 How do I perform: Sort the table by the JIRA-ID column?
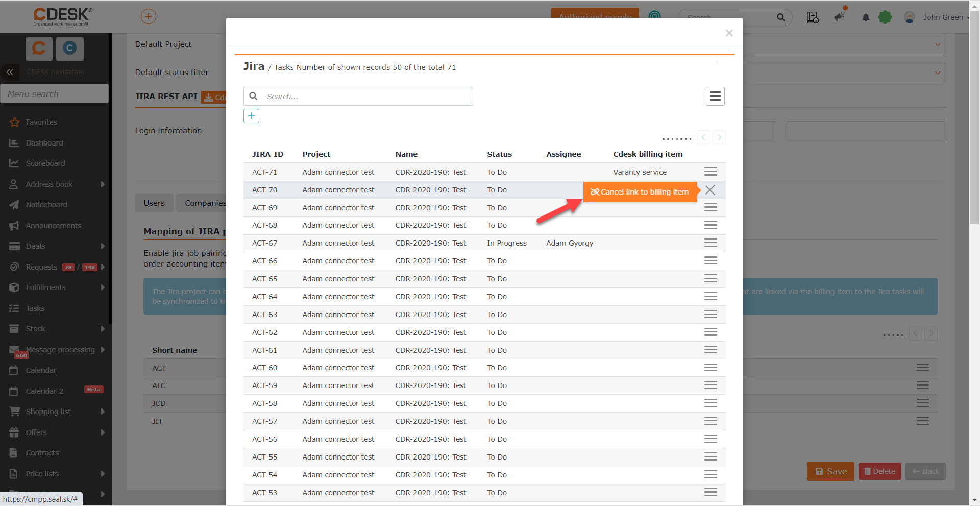click(x=267, y=154)
